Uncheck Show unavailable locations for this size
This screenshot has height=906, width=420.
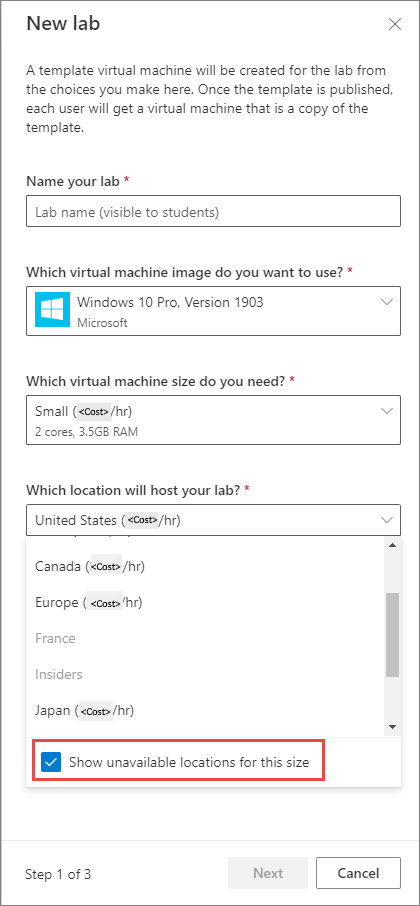(51, 762)
